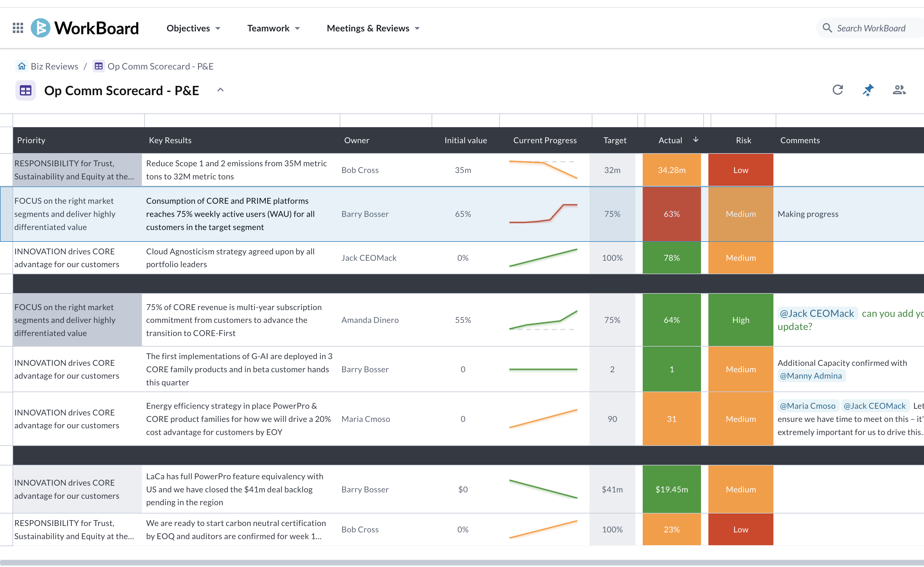
Task: Click owner Bob Cross in the emissions row
Action: (x=360, y=170)
